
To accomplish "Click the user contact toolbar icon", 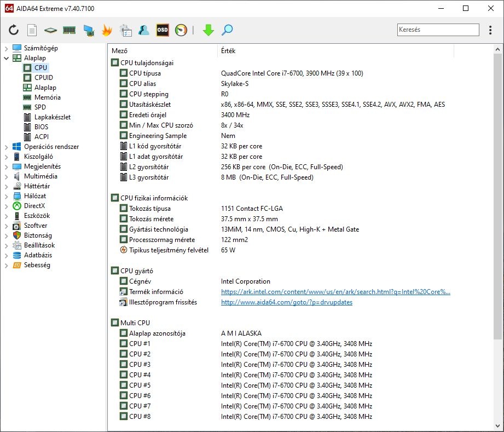I will tap(144, 30).
